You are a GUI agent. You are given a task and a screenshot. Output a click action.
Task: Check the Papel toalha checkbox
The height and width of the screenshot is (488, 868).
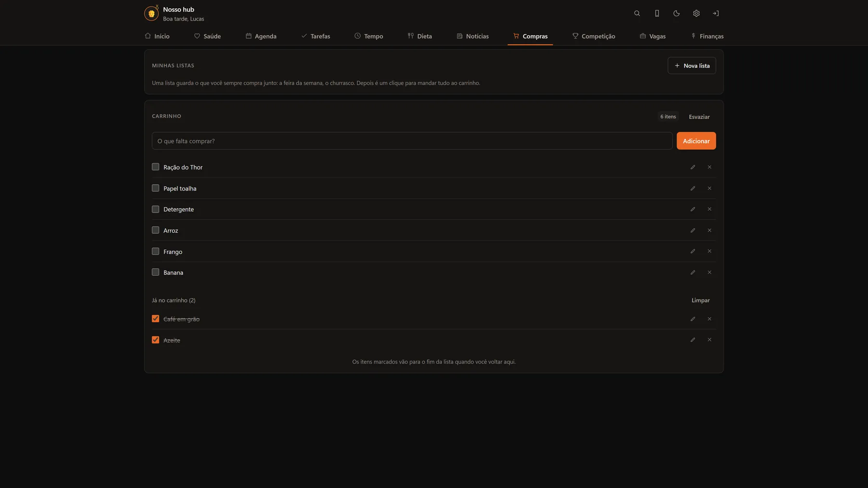155,188
